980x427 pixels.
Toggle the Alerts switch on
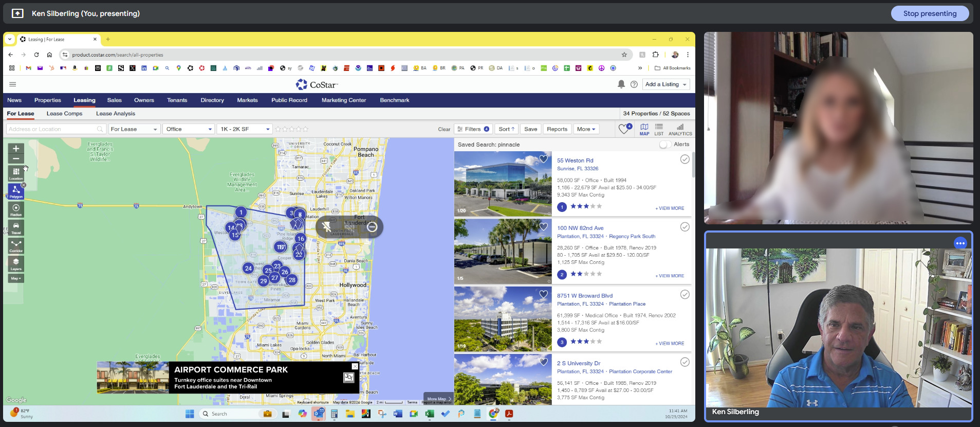[x=665, y=145]
